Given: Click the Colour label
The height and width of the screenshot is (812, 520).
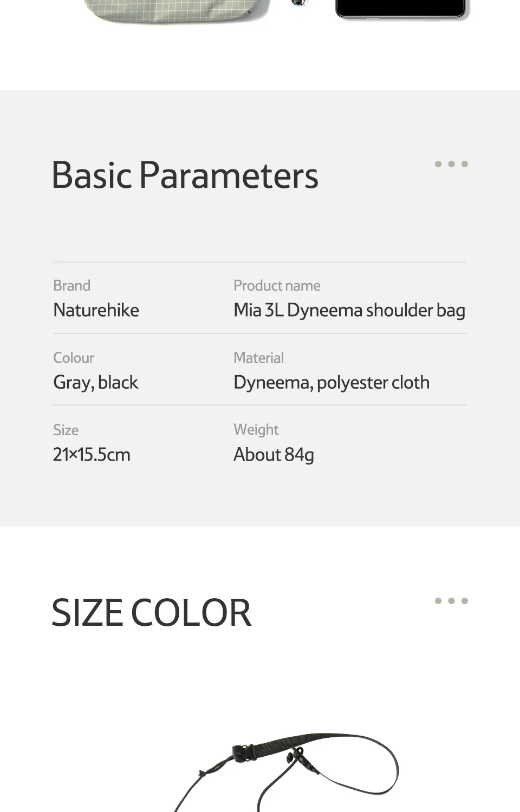Looking at the screenshot, I should 74,358.
